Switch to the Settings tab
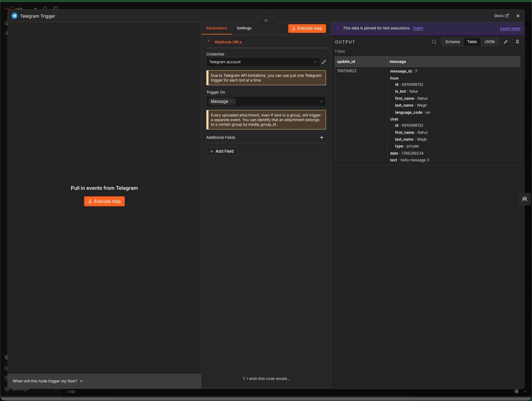The width and height of the screenshot is (532, 401). [244, 28]
